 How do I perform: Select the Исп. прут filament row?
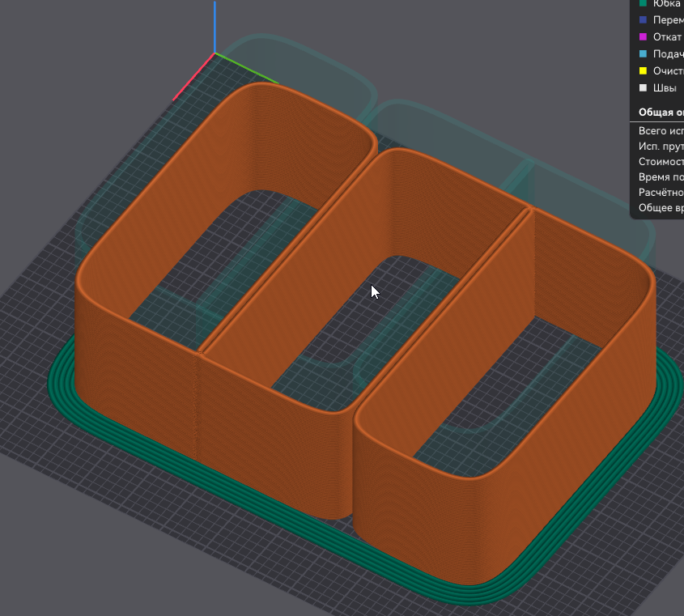(660, 146)
